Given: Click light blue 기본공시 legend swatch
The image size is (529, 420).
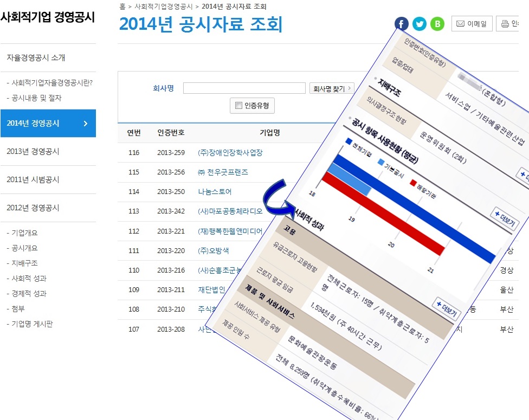Looking at the screenshot, I should pyautogui.click(x=381, y=162).
